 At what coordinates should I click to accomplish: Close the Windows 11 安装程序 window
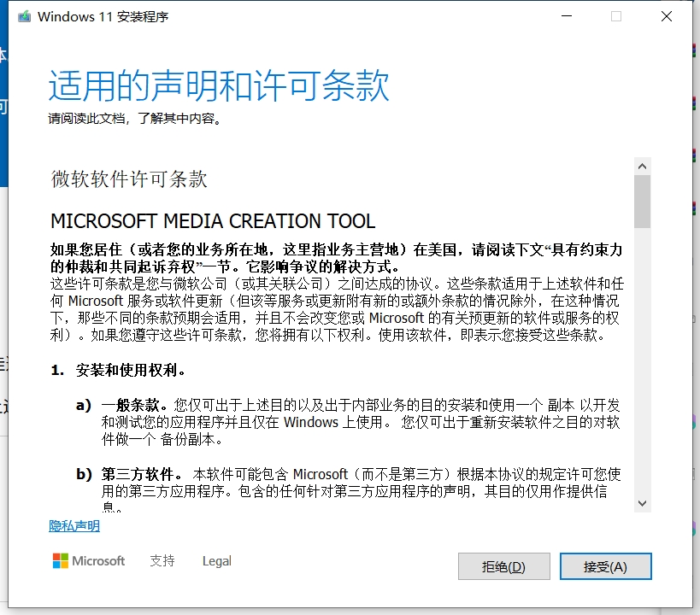pyautogui.click(x=666, y=16)
